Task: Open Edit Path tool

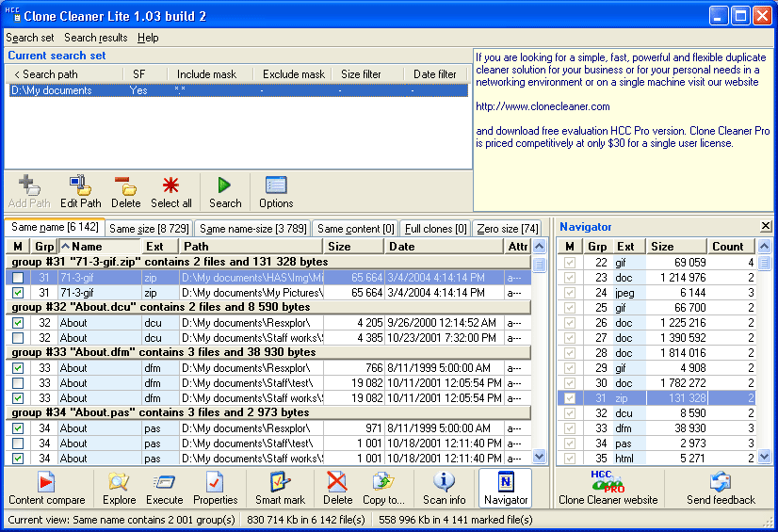Action: point(80,191)
